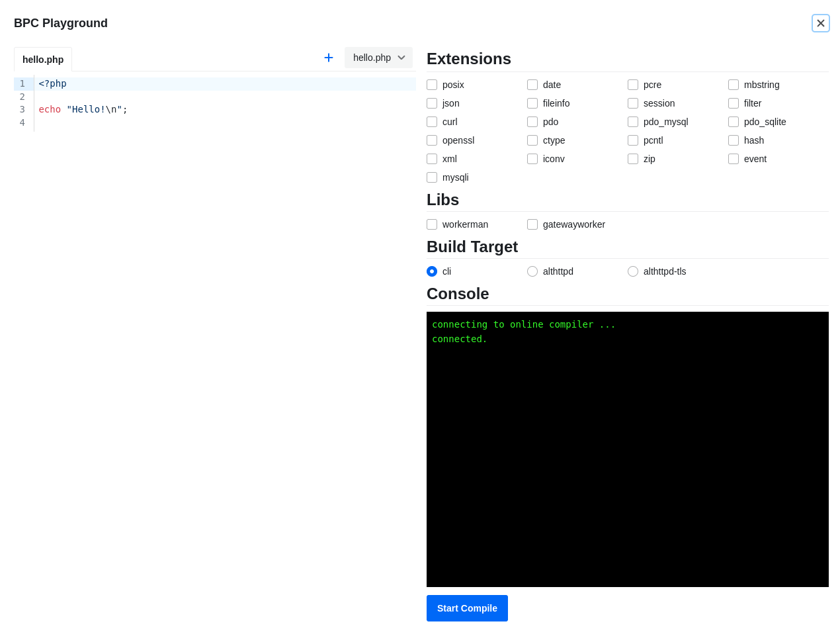
Task: Click the Build Target heading
Action: [x=472, y=247]
